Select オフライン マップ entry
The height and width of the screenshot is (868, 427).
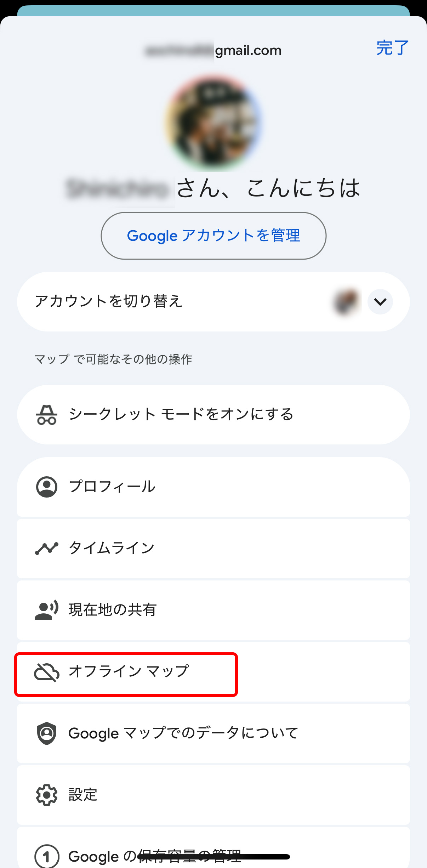(x=128, y=672)
